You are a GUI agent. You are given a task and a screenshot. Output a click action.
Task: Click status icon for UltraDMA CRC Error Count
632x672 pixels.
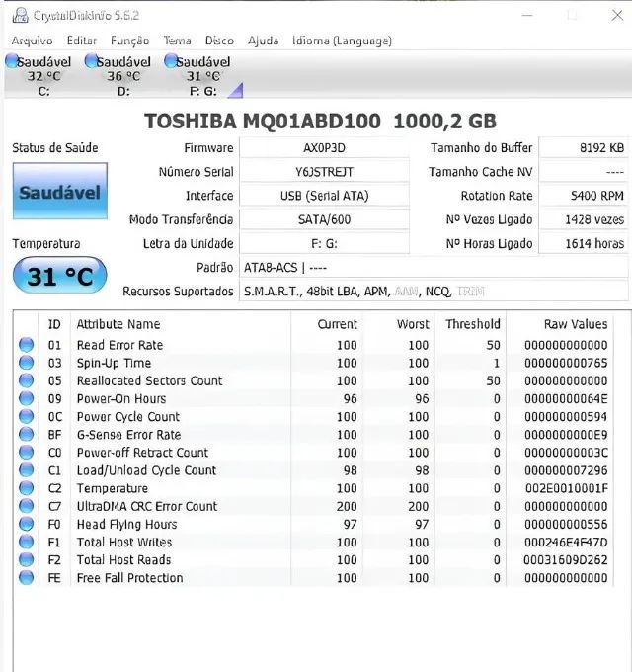pos(26,507)
